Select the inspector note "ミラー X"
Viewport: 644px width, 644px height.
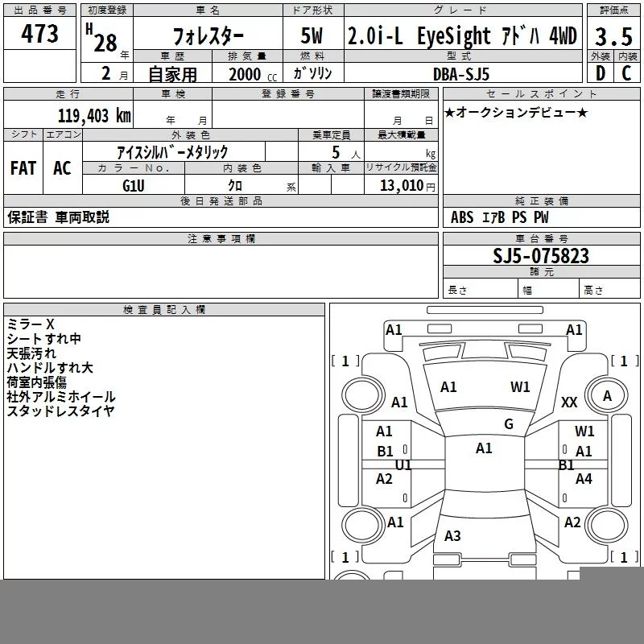pos(31,324)
